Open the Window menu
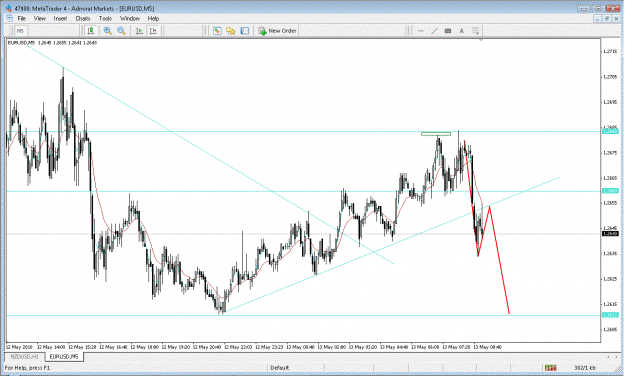 click(130, 18)
